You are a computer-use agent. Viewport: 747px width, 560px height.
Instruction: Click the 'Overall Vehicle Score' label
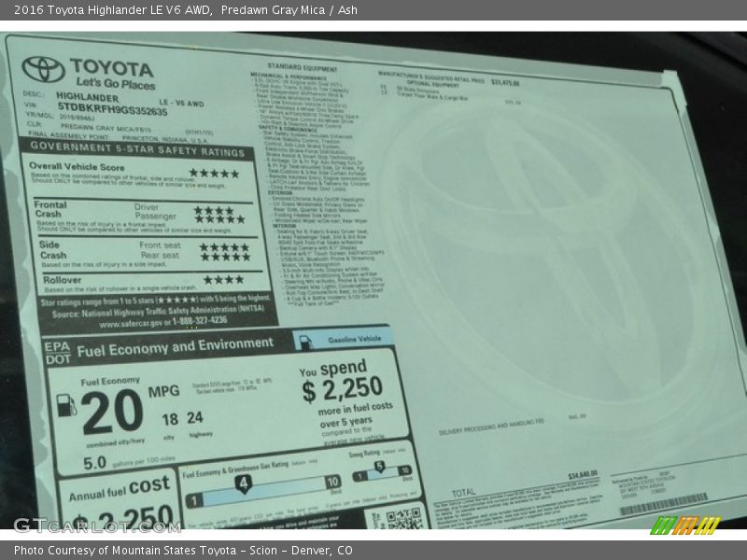coord(77,167)
